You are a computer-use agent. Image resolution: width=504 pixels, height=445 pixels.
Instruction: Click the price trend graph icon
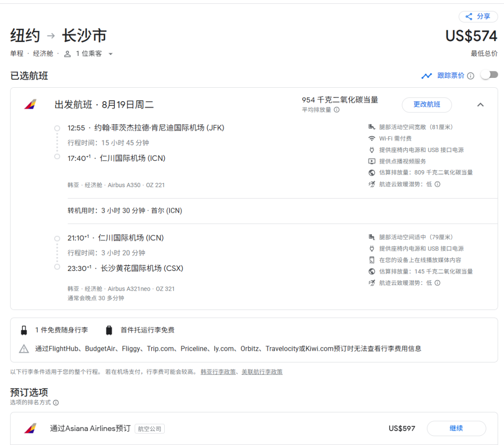click(427, 76)
